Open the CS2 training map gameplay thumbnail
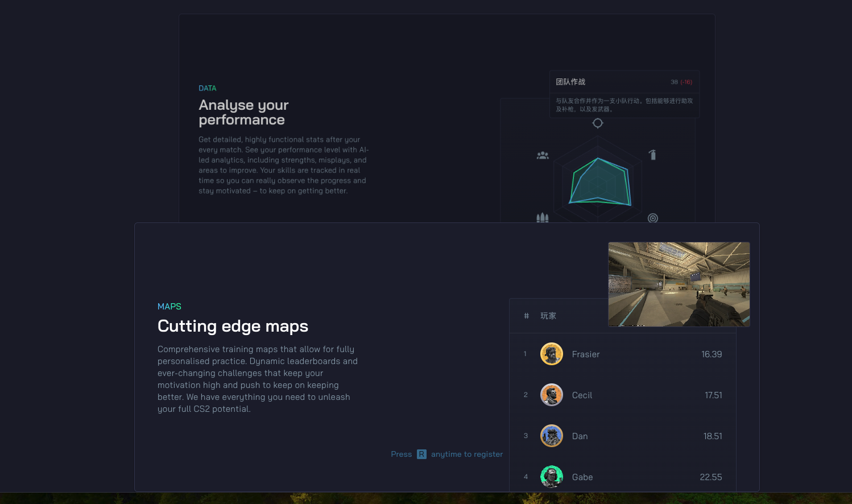 [x=679, y=284]
